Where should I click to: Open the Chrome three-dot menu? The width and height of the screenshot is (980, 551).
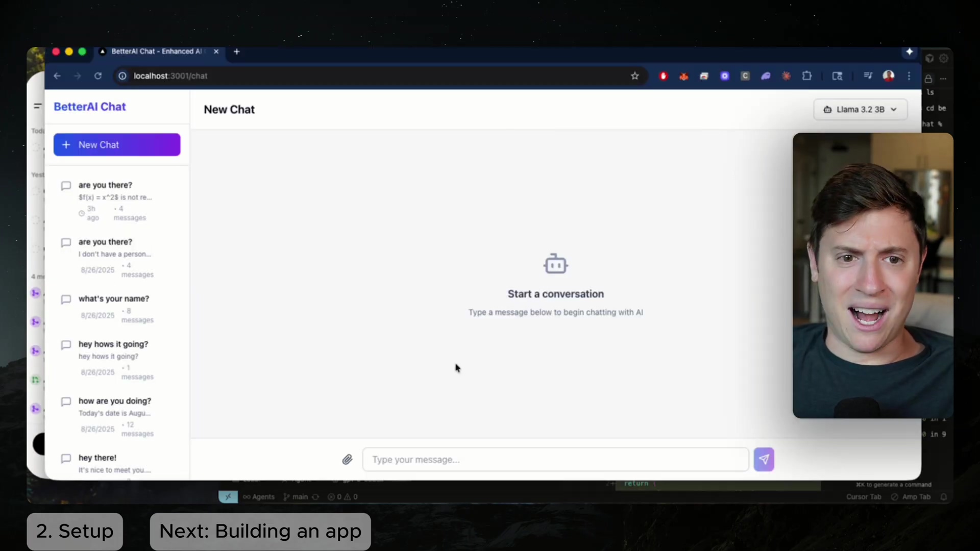tap(909, 76)
